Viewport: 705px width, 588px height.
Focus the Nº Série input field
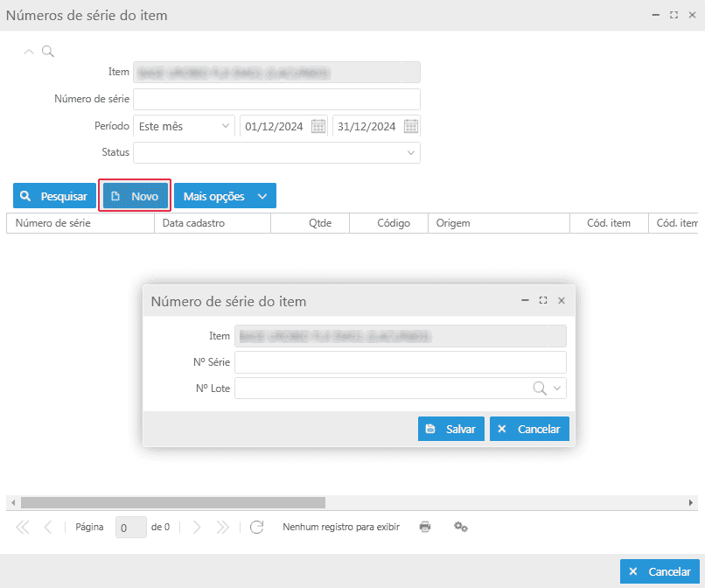pyautogui.click(x=400, y=362)
